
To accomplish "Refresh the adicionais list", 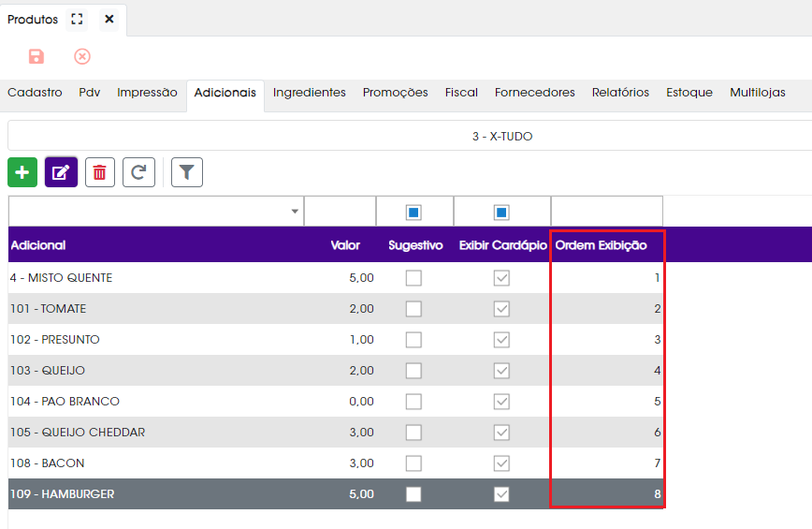I will click(138, 172).
